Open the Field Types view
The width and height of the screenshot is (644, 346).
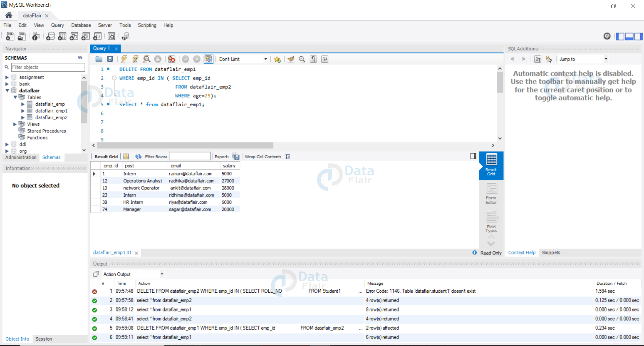pos(491,222)
